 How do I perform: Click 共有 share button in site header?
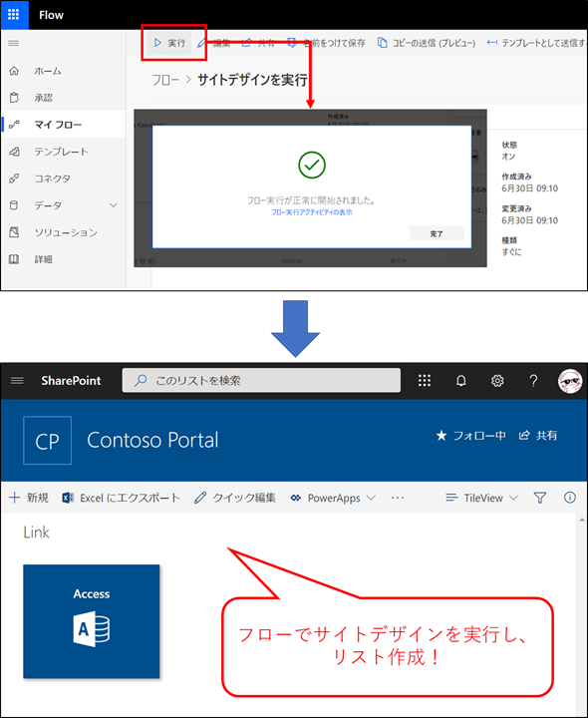point(538,436)
